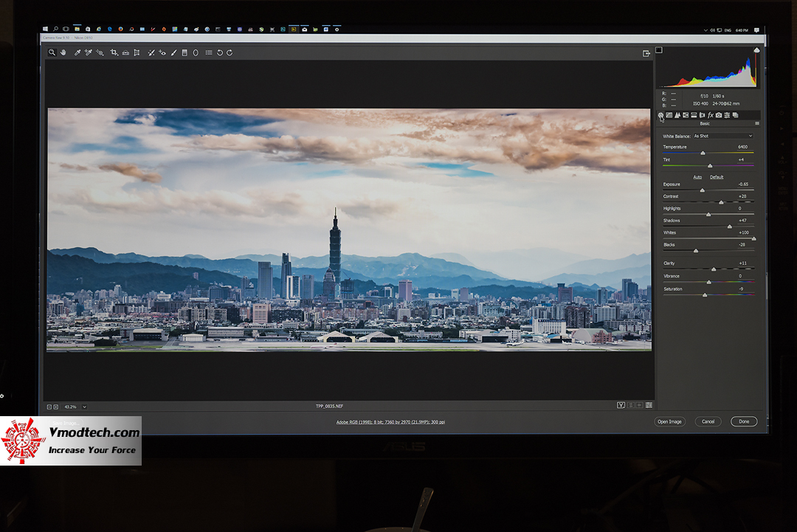Toggle shadow clipping warning in histogram
Screen dimensions: 797x532
659,49
